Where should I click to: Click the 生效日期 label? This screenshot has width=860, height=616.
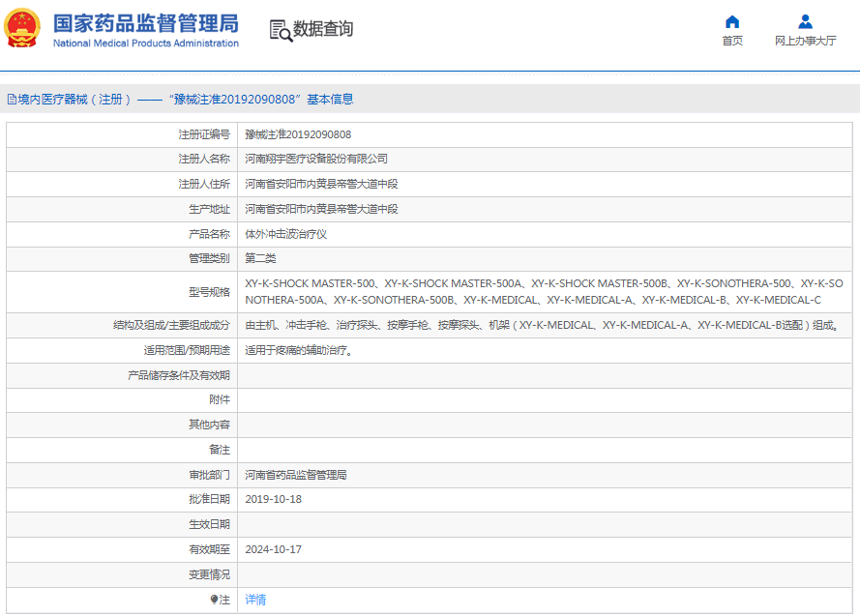click(210, 524)
